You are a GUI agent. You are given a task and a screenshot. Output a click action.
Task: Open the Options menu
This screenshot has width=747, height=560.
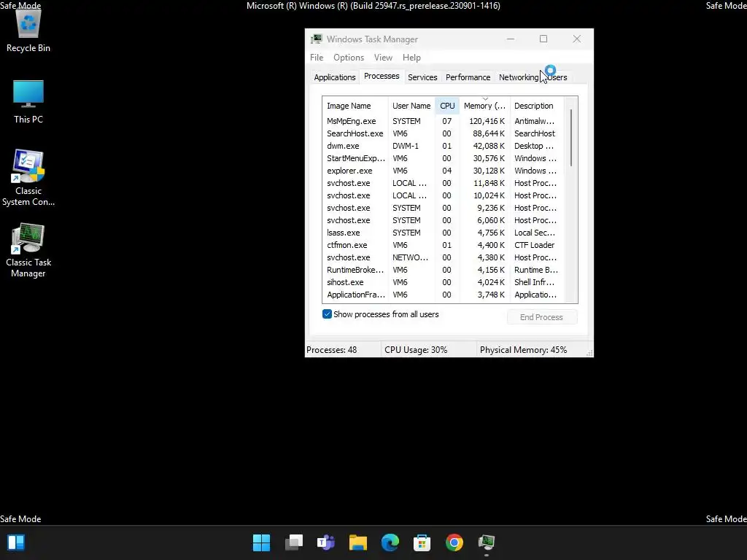tap(348, 58)
